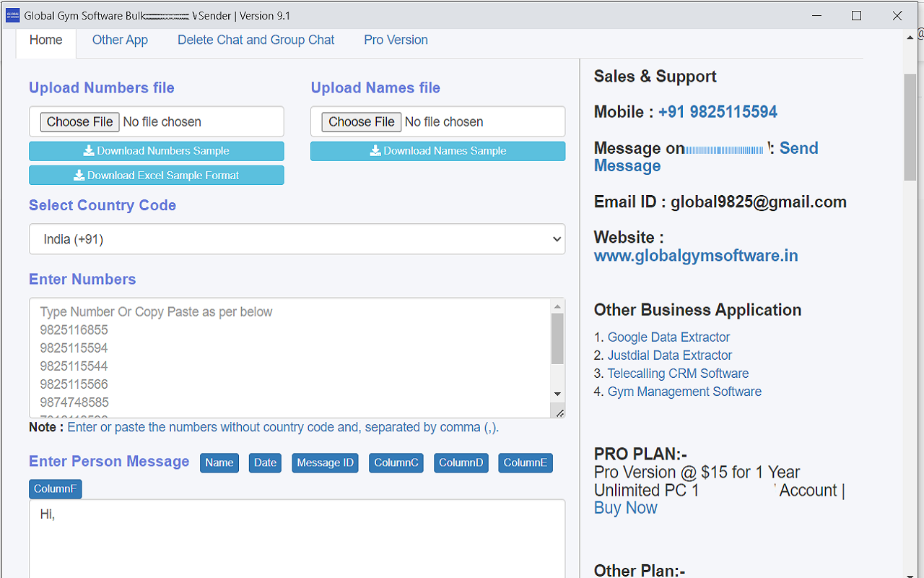924x578 pixels.
Task: Switch to the Pro Version tab
Action: 396,40
